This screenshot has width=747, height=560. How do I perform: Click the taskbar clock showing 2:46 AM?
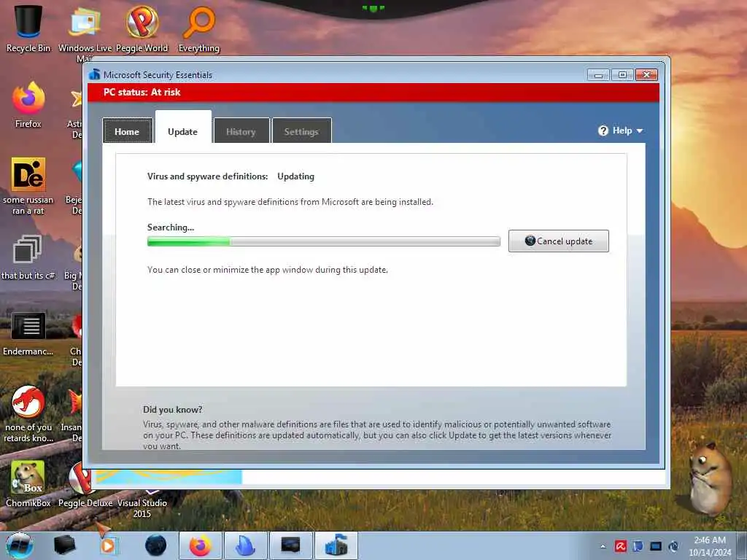709,546
